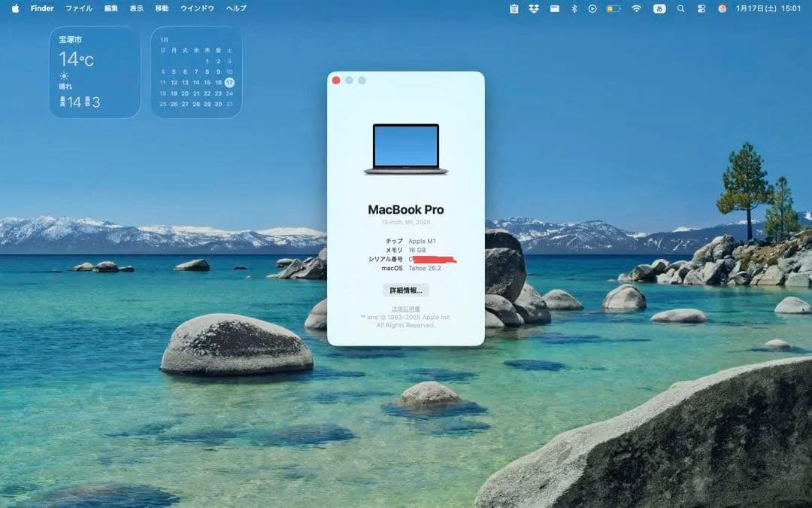Click the MacBook Pro laptop image

click(x=406, y=147)
